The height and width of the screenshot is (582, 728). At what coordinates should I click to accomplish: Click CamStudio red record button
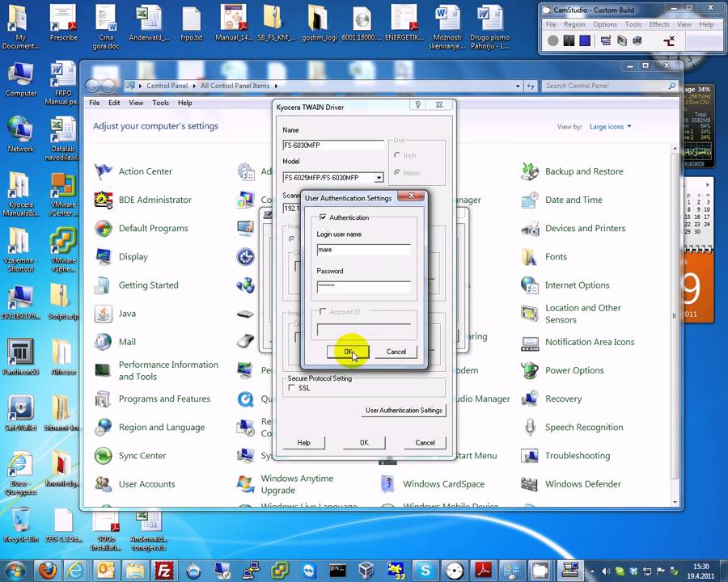[552, 41]
